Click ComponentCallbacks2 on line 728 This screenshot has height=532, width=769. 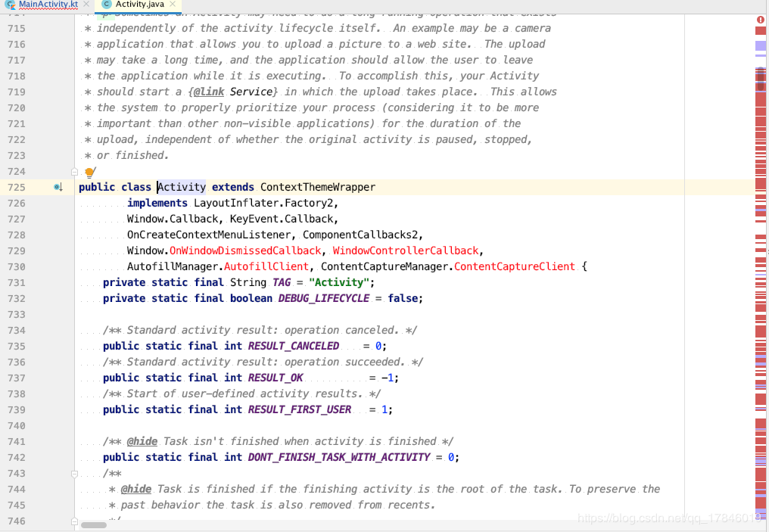click(360, 235)
